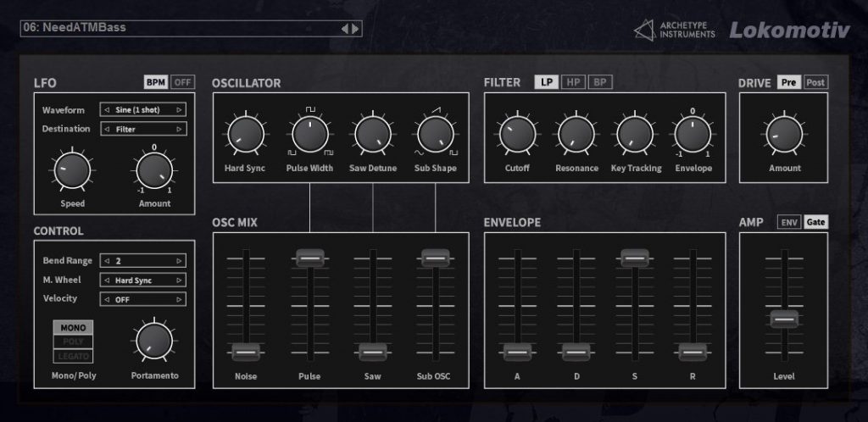Select BP filter mode
Image resolution: width=868 pixels, height=422 pixels.
click(x=599, y=82)
